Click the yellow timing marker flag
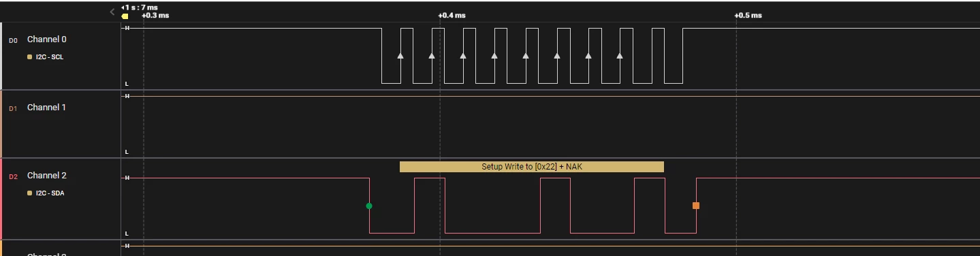This screenshot has width=980, height=256. point(125,16)
